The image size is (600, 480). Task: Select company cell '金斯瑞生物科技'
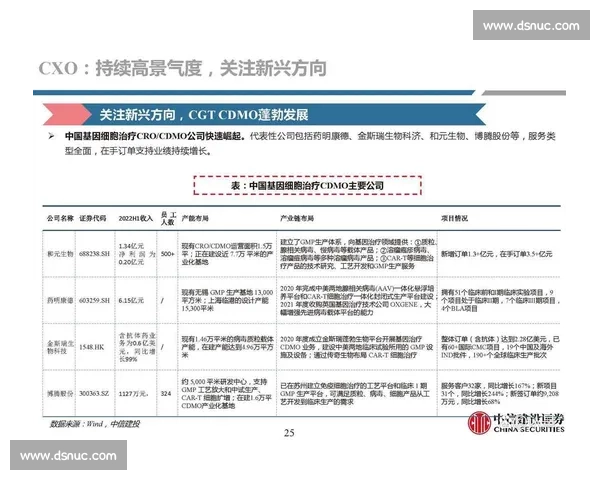point(60,347)
